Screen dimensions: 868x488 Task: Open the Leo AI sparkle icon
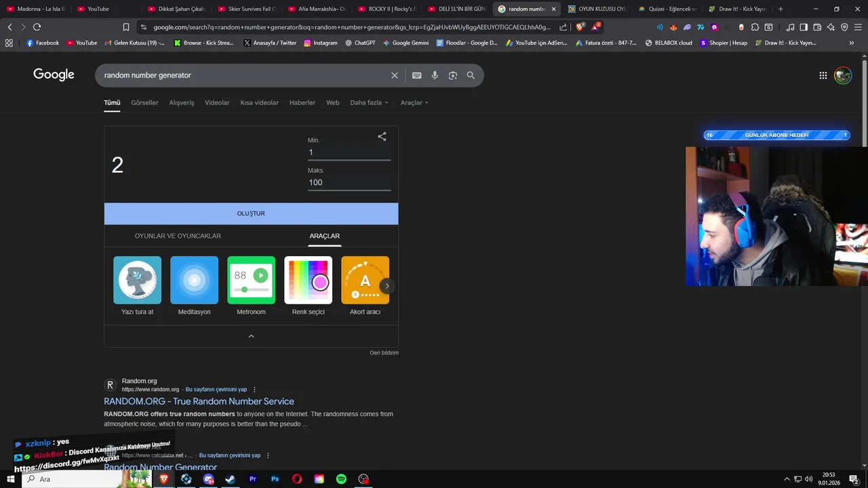(x=831, y=27)
